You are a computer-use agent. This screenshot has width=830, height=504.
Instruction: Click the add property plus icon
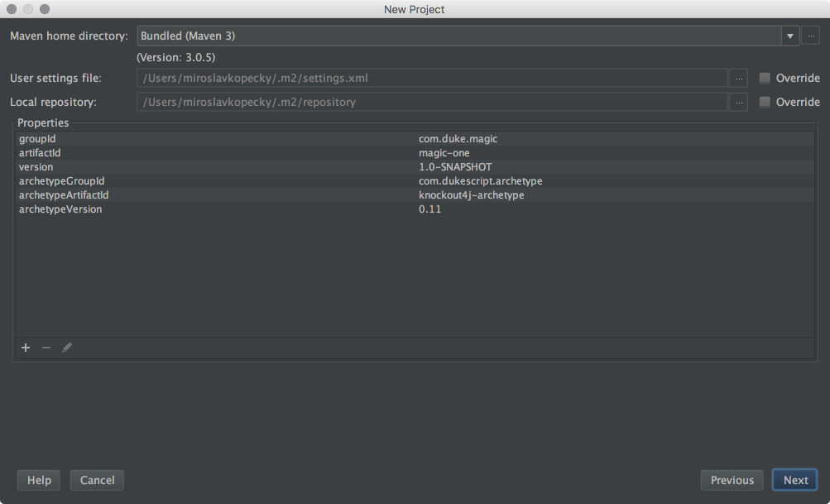26,348
